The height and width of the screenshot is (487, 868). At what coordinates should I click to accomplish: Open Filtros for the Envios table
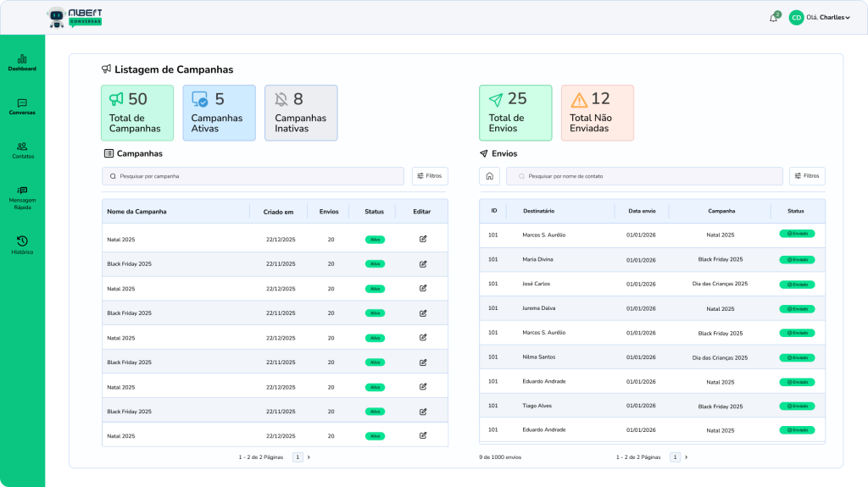point(807,176)
